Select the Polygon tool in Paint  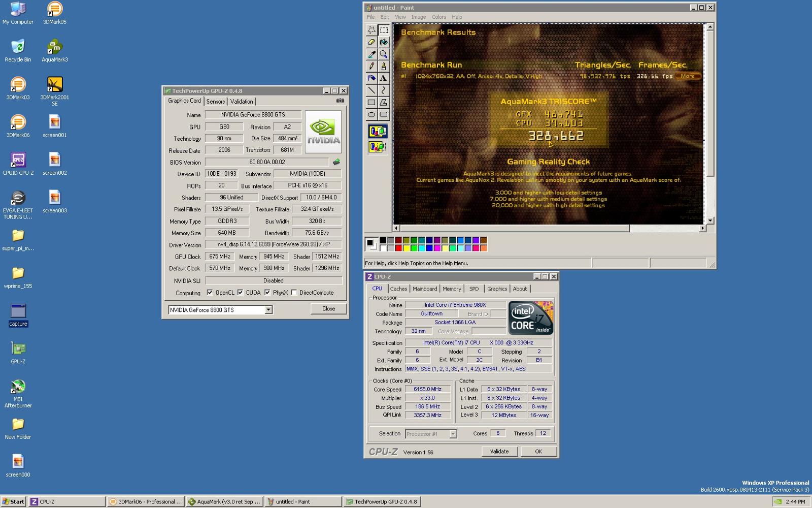[x=384, y=103]
